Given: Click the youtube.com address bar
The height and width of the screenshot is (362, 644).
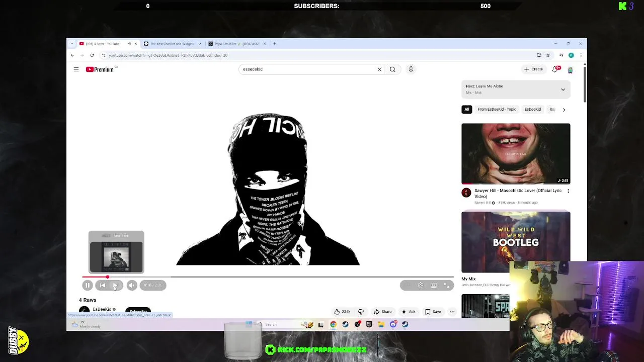Looking at the screenshot, I should click(317, 55).
